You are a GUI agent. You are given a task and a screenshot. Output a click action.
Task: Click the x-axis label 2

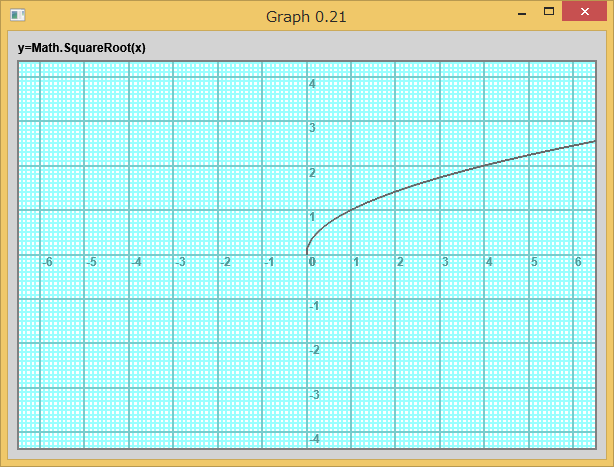[400, 262]
